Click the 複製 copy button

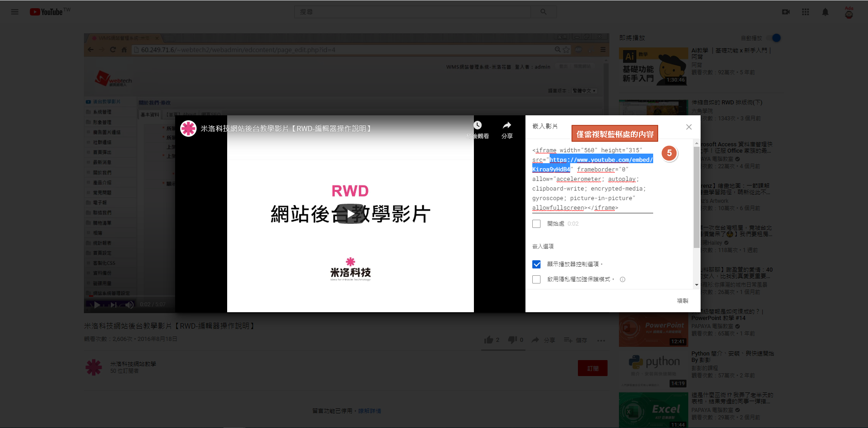tap(682, 301)
